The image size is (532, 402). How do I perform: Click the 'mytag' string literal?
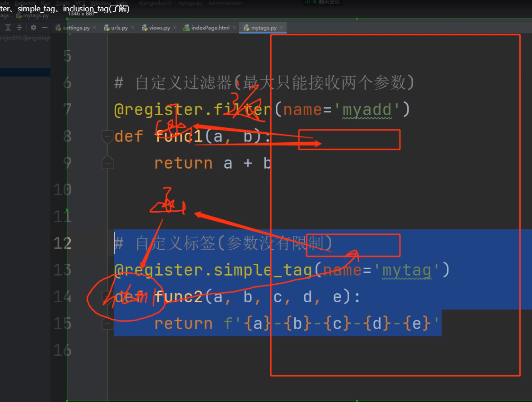[x=407, y=271]
